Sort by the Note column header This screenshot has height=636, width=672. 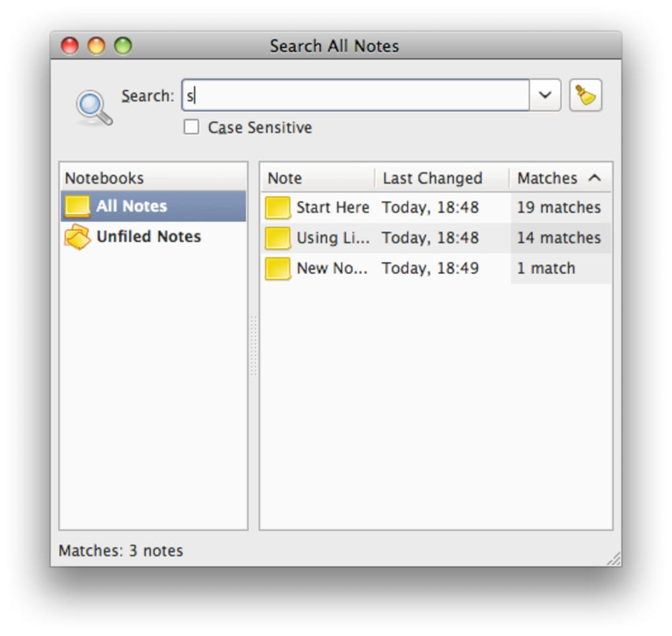point(318,178)
